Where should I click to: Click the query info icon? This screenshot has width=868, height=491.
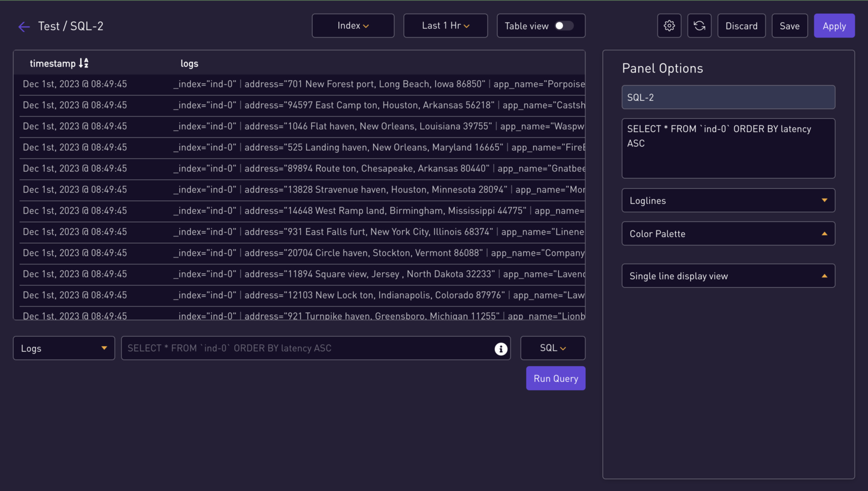point(501,349)
